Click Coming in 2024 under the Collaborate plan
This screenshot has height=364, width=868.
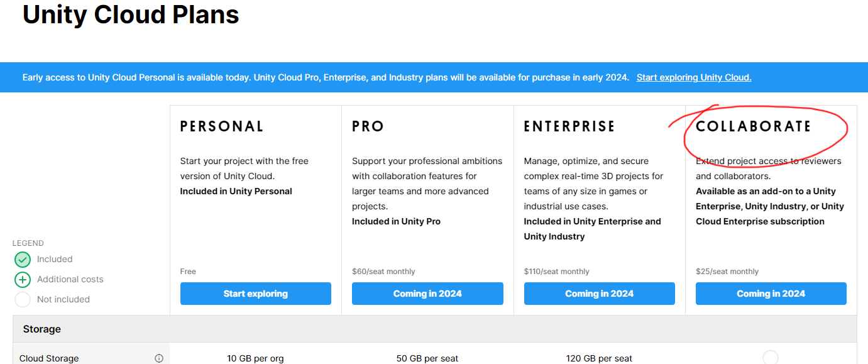click(771, 294)
